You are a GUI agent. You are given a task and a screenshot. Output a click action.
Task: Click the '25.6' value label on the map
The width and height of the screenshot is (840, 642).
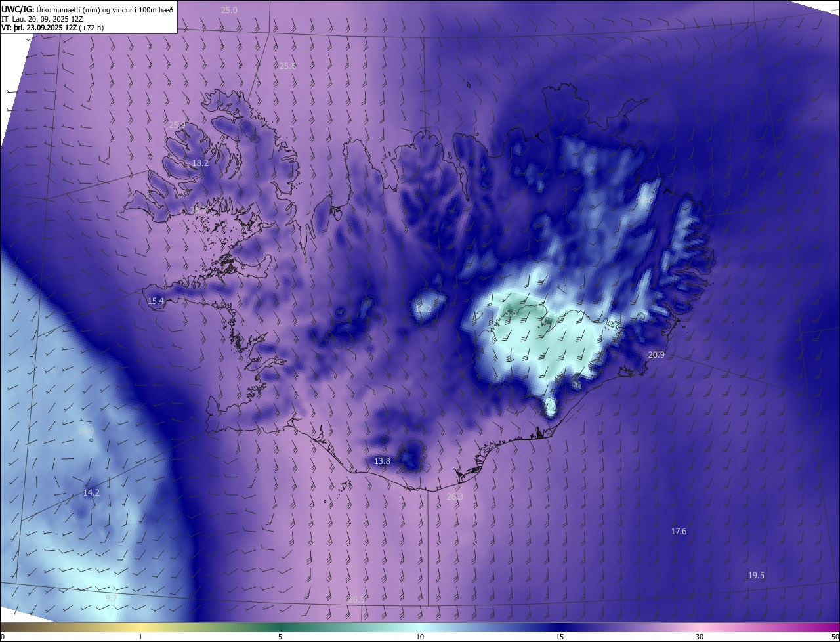click(x=287, y=66)
